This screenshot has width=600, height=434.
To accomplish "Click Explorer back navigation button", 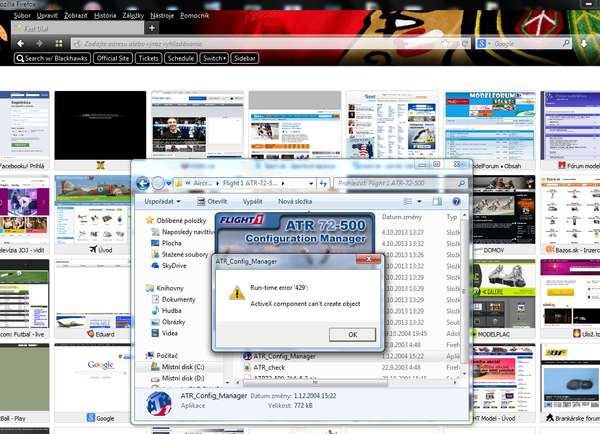I will pos(143,183).
